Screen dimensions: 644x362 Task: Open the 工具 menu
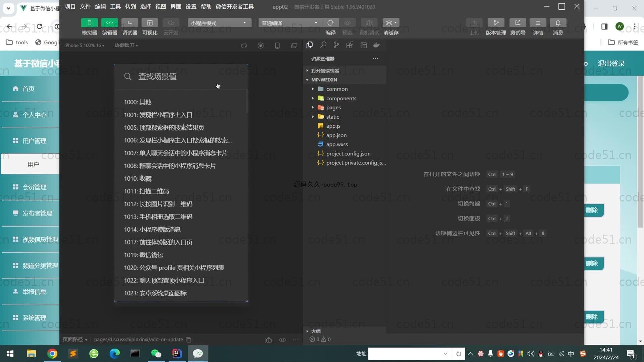pyautogui.click(x=115, y=6)
